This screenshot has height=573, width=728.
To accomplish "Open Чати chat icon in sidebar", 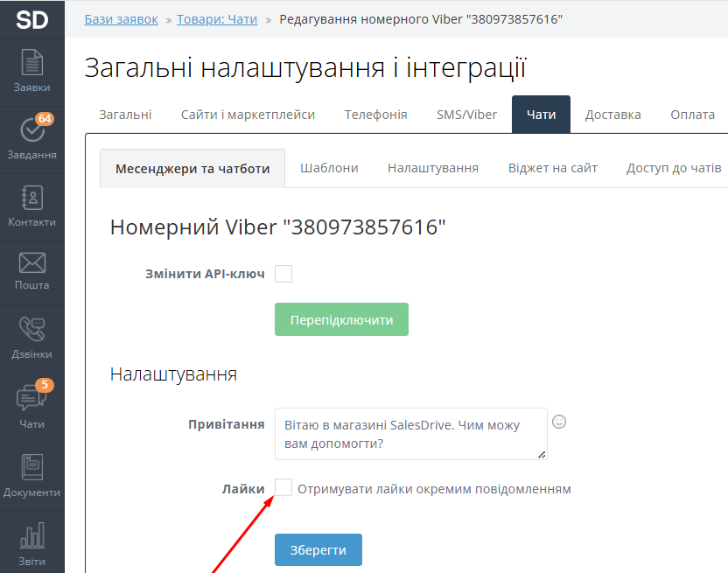I will pos(31,407).
